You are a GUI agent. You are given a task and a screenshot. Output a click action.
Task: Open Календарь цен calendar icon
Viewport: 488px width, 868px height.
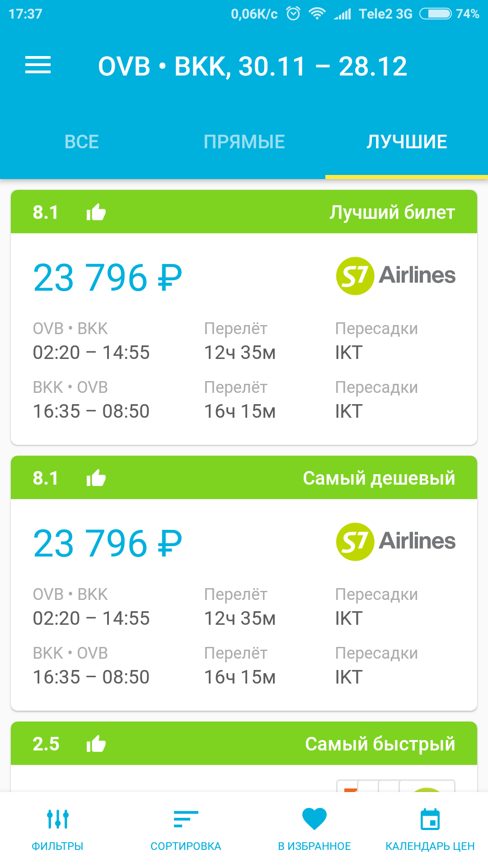[x=430, y=819]
